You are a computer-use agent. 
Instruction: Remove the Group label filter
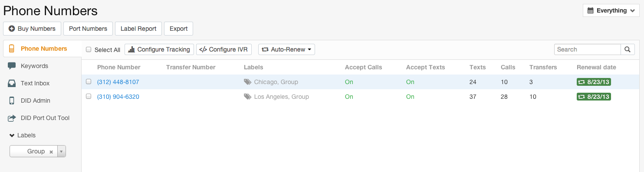51,152
